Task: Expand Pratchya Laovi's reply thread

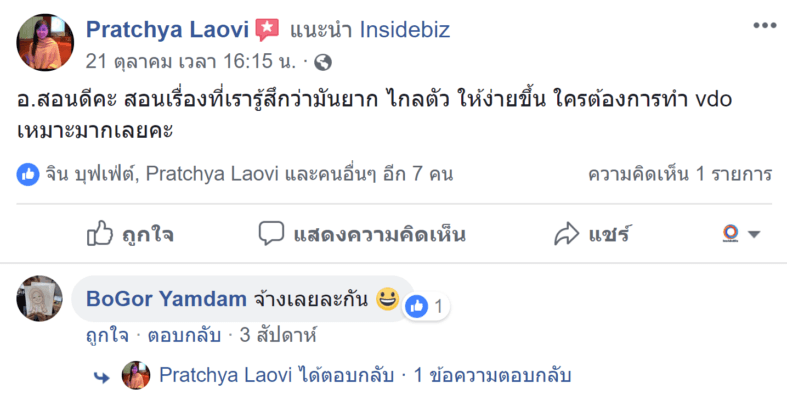Action: click(365, 376)
